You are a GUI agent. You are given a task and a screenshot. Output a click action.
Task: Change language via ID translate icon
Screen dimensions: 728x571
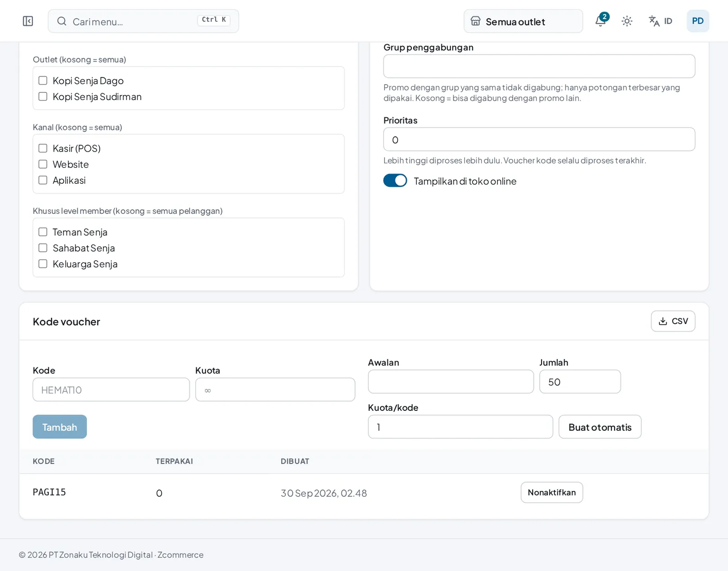660,21
